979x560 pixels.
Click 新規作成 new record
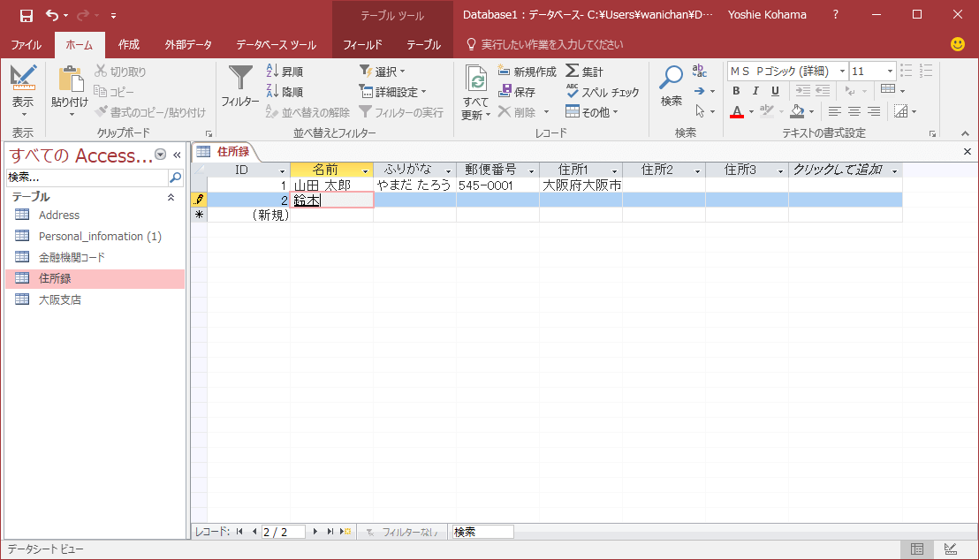pos(527,72)
